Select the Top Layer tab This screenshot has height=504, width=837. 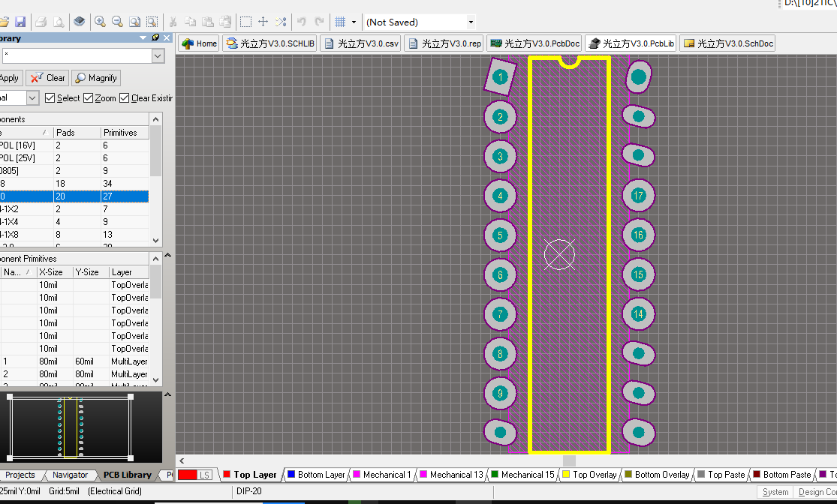(x=250, y=475)
